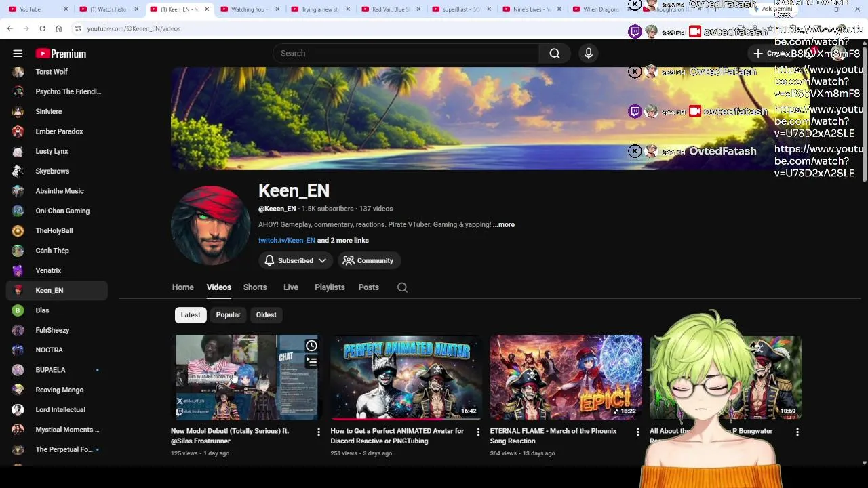Open Lord Intellectual subscription
This screenshot has width=868, height=488.
(x=57, y=409)
